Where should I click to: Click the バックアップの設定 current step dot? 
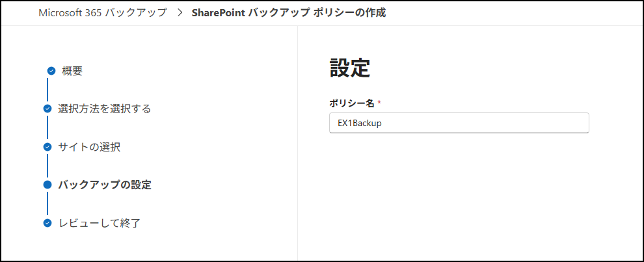coord(47,185)
